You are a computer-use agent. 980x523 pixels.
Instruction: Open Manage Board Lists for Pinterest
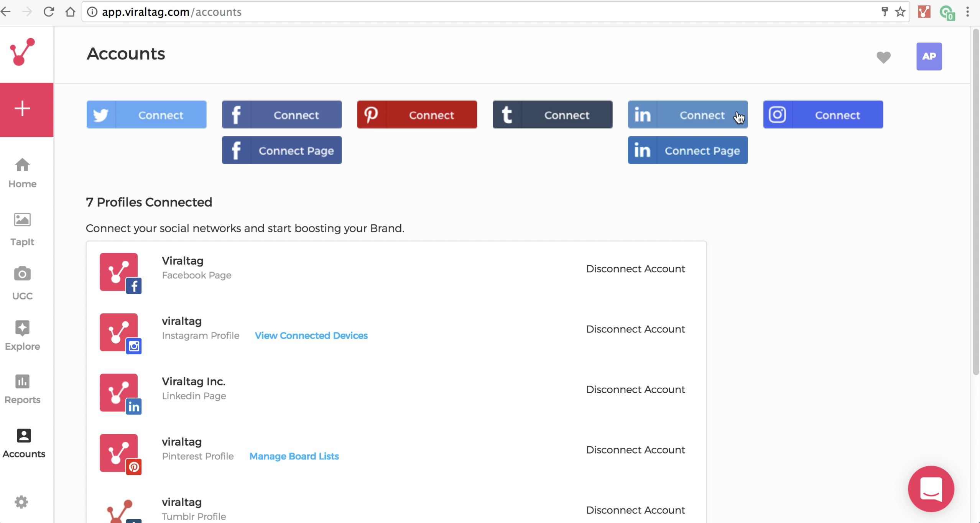click(294, 456)
